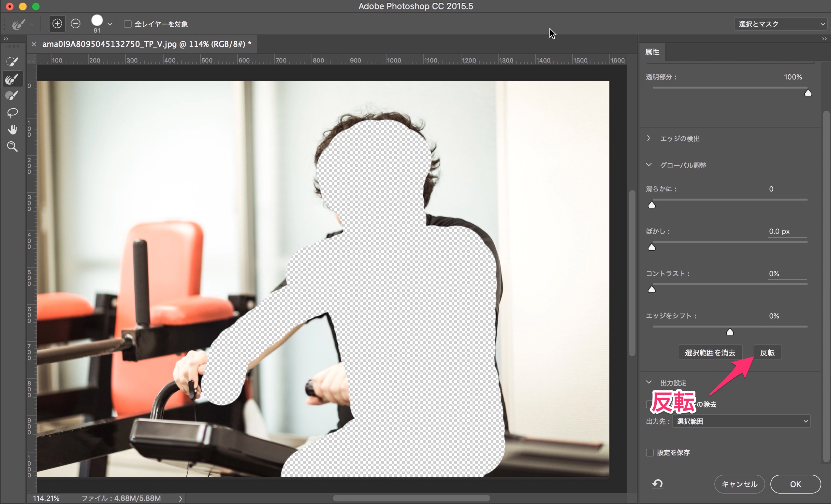This screenshot has height=504, width=831.
Task: Click the subtract from selection brush icon
Action: tap(76, 23)
